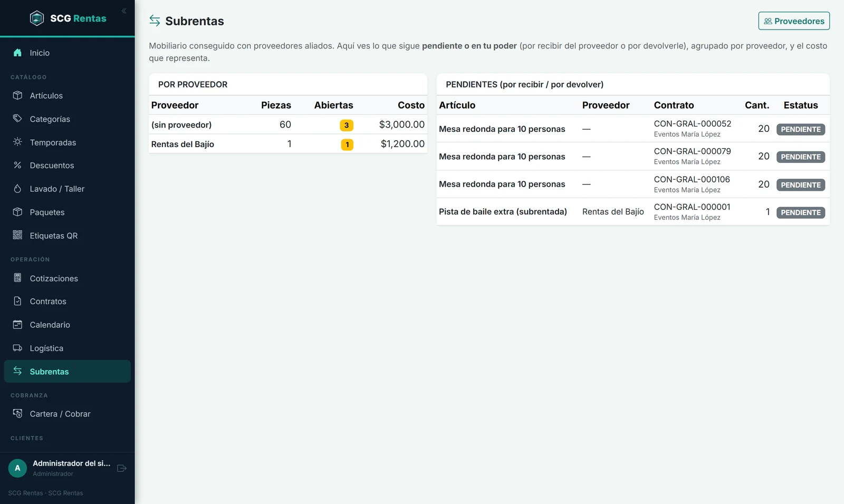Select the (sin proveedor) row name
The image size is (844, 504).
click(x=181, y=125)
